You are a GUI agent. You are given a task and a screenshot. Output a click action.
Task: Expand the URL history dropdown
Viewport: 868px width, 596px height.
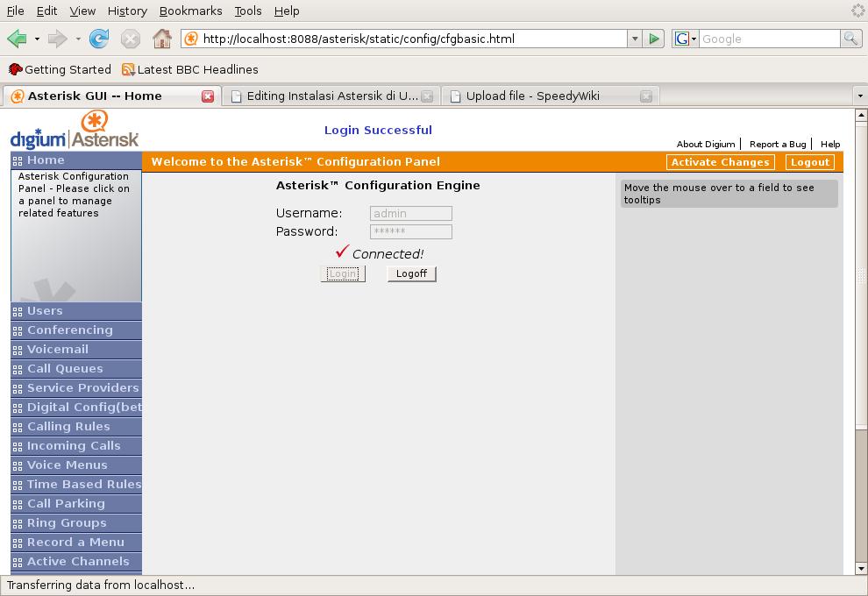[635, 39]
